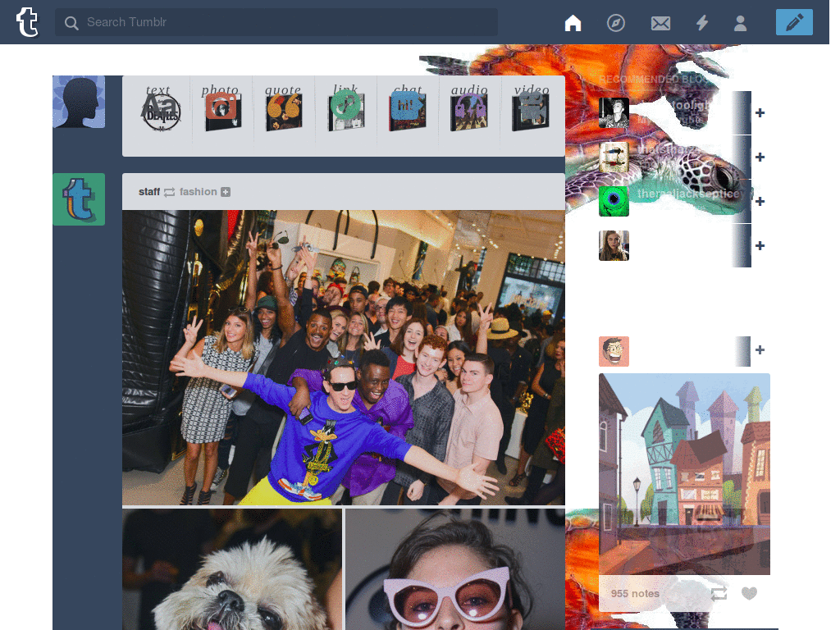Open your silhouette user avatar
This screenshot has height=630, width=840.
click(79, 102)
